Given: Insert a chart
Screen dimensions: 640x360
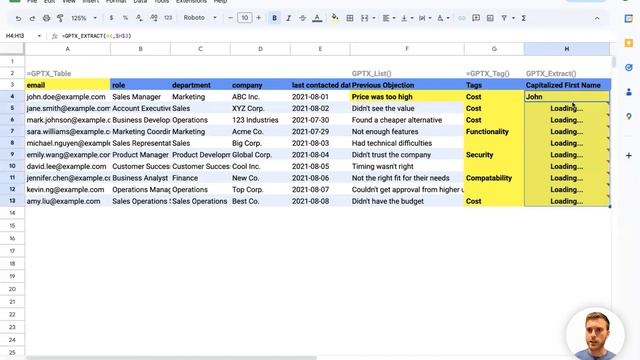Looking at the screenshot, I should [x=490, y=18].
